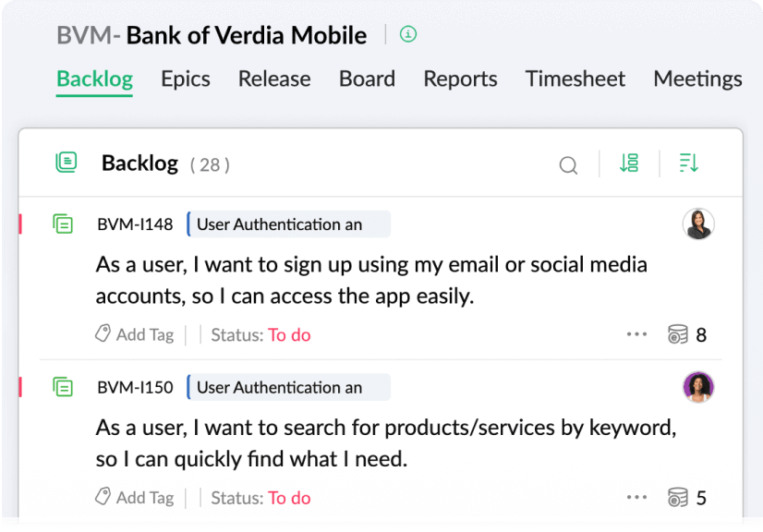Switch to the Epics tab

point(186,79)
